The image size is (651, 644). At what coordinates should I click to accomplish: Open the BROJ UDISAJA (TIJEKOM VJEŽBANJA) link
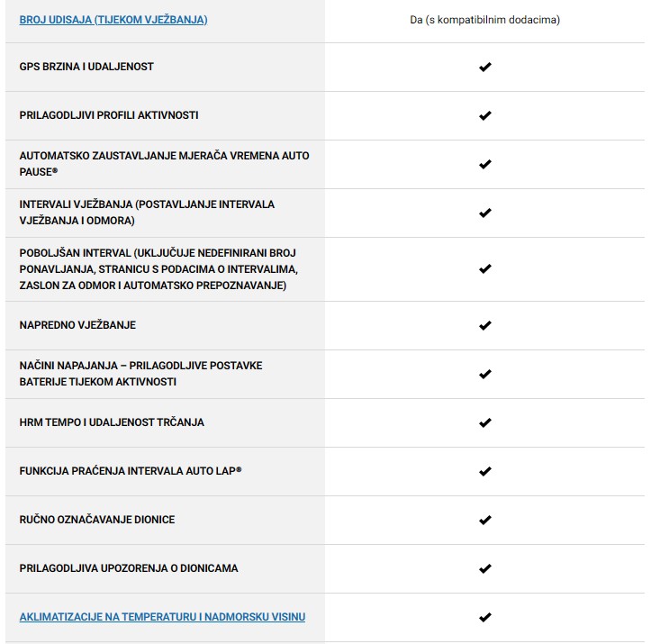113,19
